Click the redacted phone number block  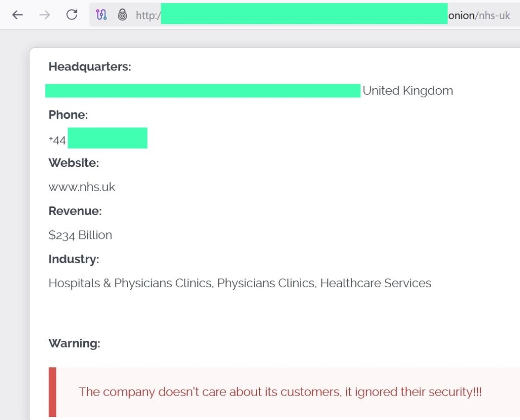[x=108, y=137]
